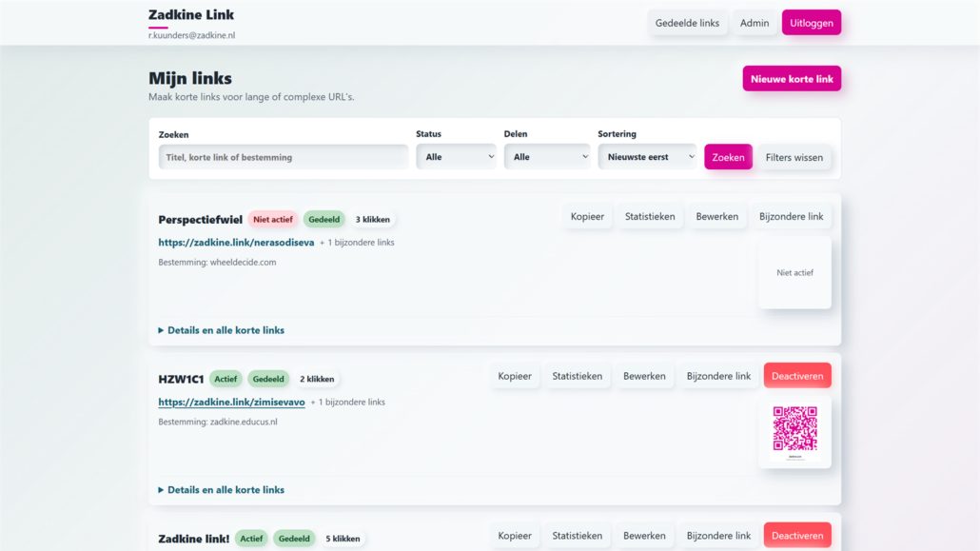Focus the Zoeken search input field
Viewport: 980px width, 551px height.
coord(284,157)
